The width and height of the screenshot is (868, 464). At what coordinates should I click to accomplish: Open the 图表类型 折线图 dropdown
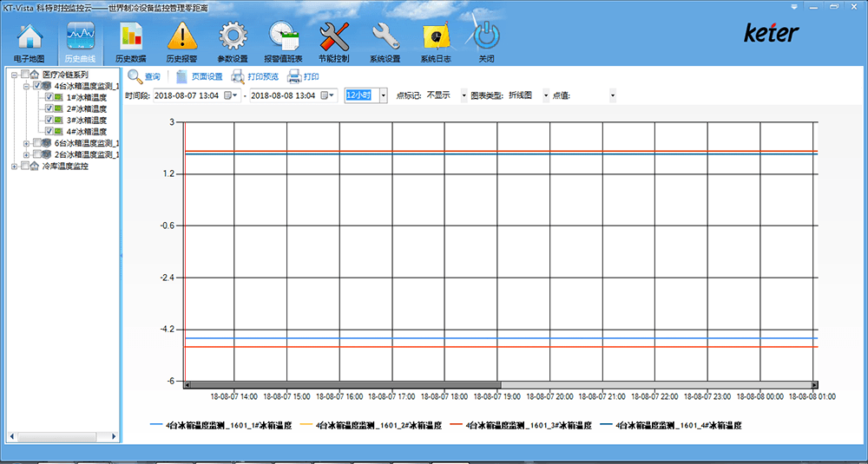click(x=546, y=95)
